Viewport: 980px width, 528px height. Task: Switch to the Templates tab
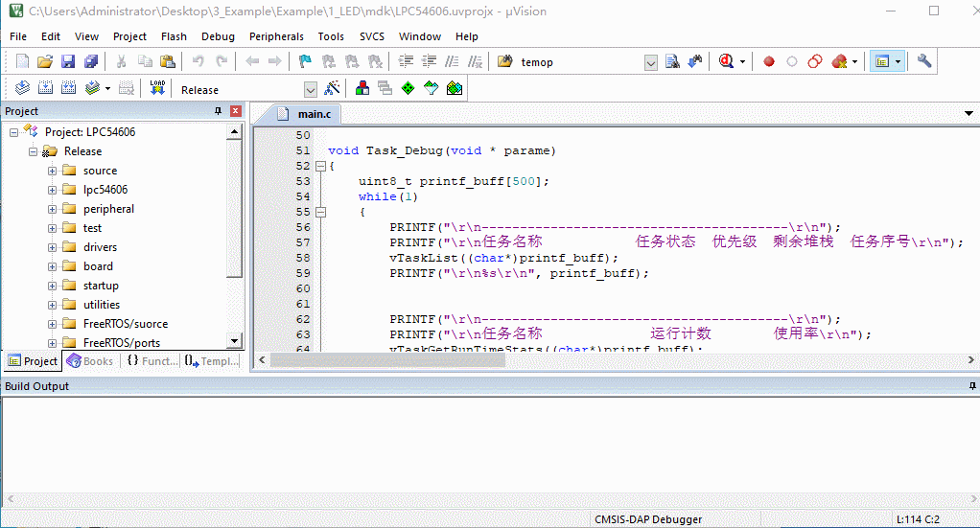pyautogui.click(x=212, y=361)
